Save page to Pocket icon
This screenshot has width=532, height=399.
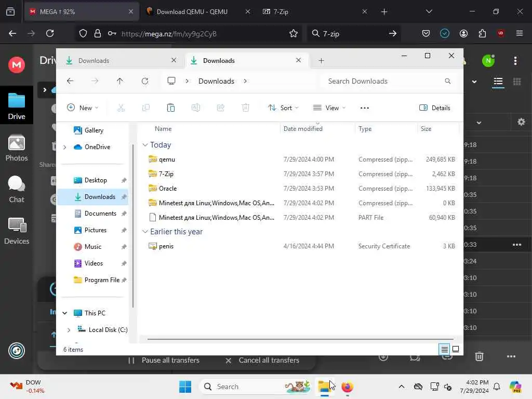426,33
